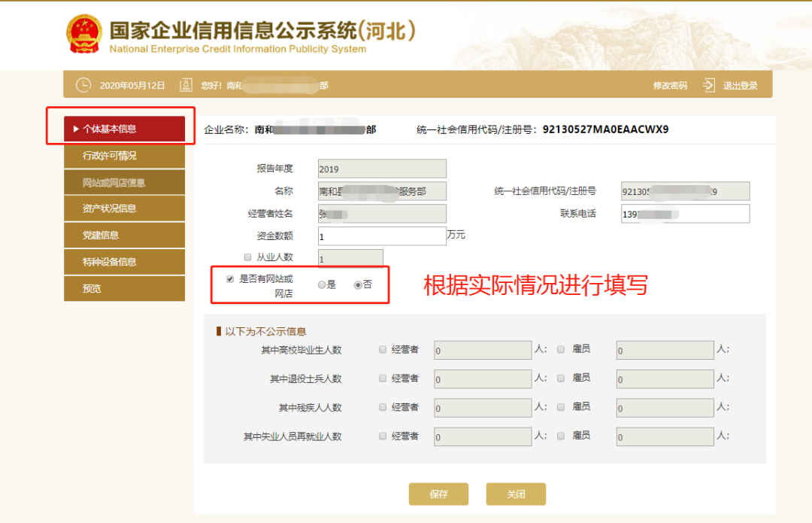812x523 pixels.
Task: Open 预览 from the sidebar
Action: [124, 288]
